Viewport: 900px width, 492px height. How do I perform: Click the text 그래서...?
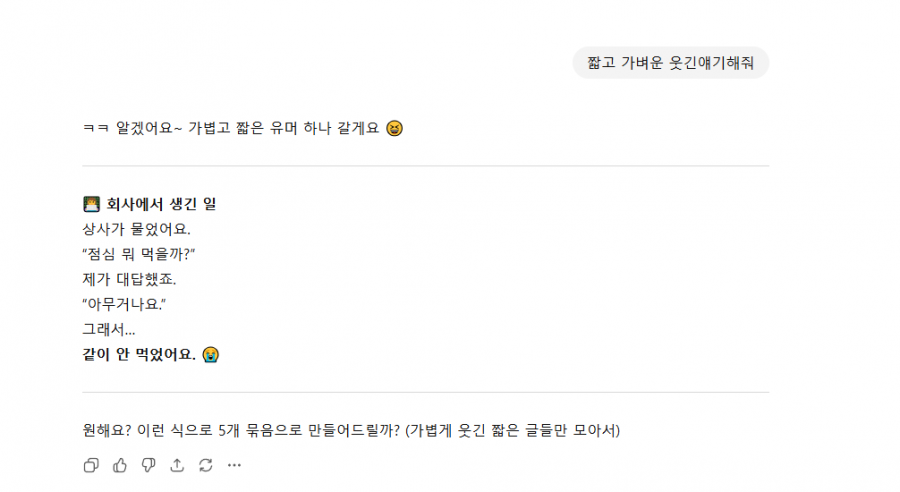point(108,329)
